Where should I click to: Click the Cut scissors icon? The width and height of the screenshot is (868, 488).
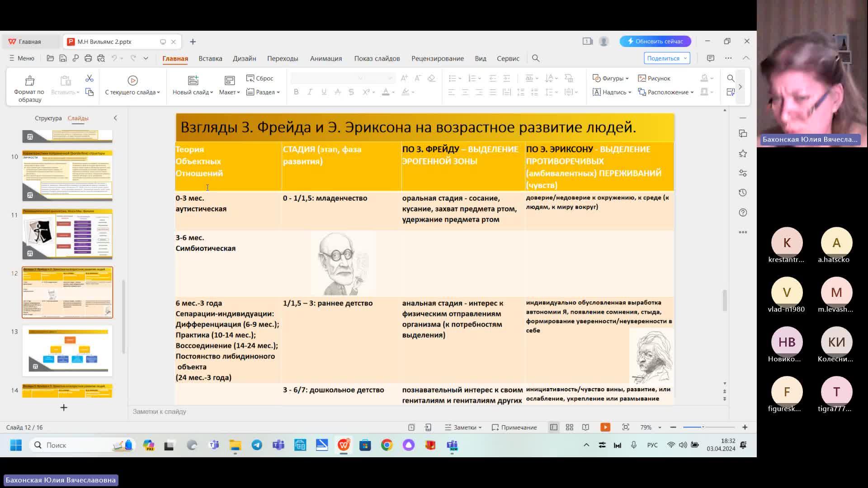(x=90, y=79)
